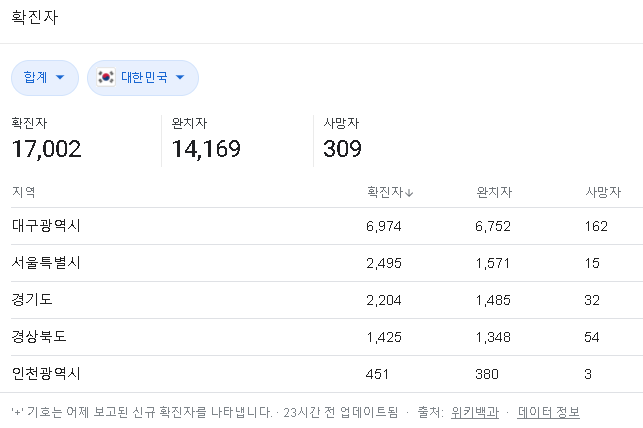Screen dimensions: 643x428
Task: Click the South Korea flag icon
Action: pos(106,78)
